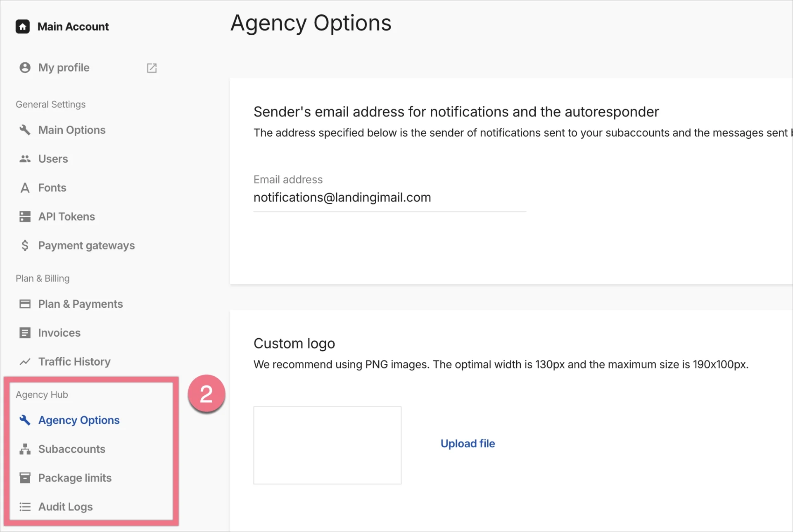Go to Plan & Payments
The image size is (793, 532).
(81, 304)
